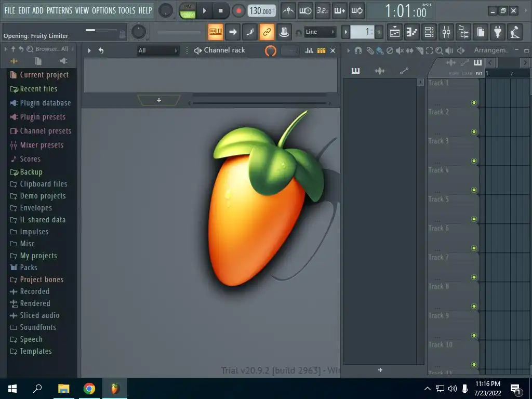Viewport: 532px width, 399px height.
Task: Click the overdub piano plus icon
Action: tap(339, 11)
